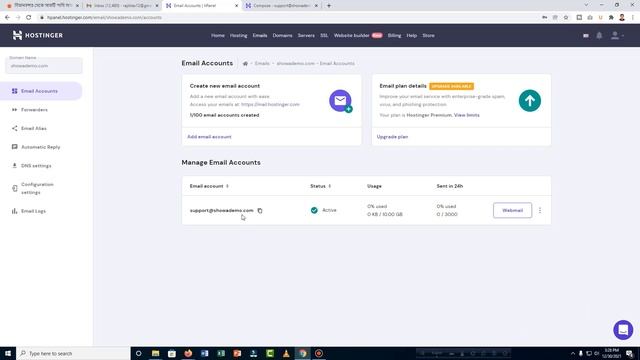Click the icon left of the bell
This screenshot has height=360, width=640.
pos(586,36)
